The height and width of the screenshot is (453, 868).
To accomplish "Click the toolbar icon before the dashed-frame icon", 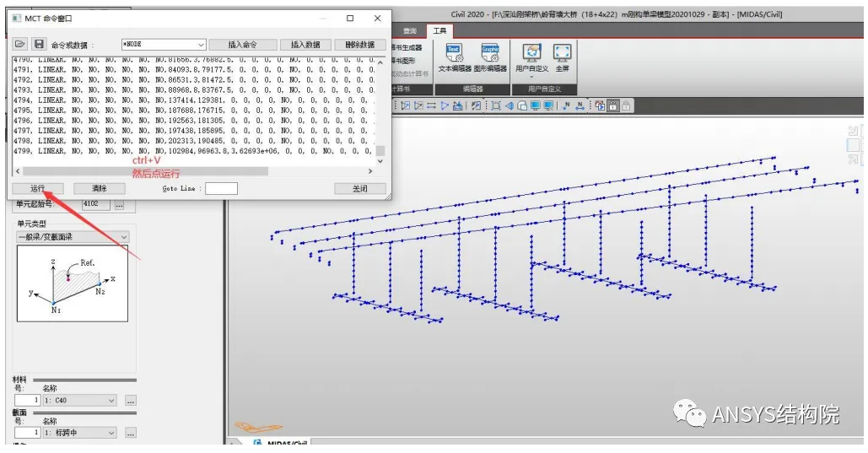I will click(x=476, y=105).
